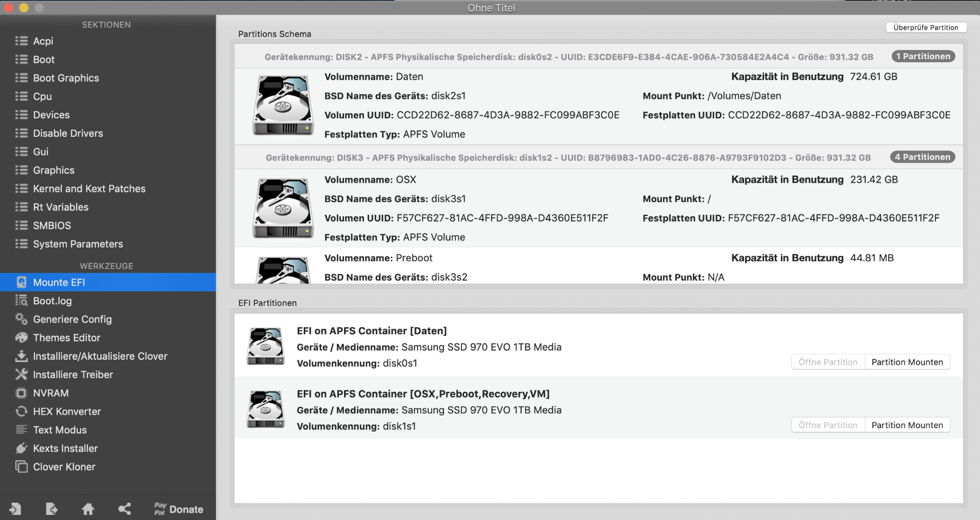
Task: Mount the EFI partition on disk0s1
Action: pyautogui.click(x=907, y=362)
